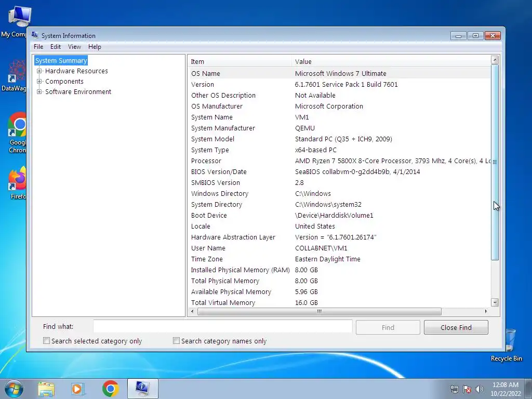532x399 pixels.
Task: Launch Windows Media Player from taskbar
Action: (77, 389)
